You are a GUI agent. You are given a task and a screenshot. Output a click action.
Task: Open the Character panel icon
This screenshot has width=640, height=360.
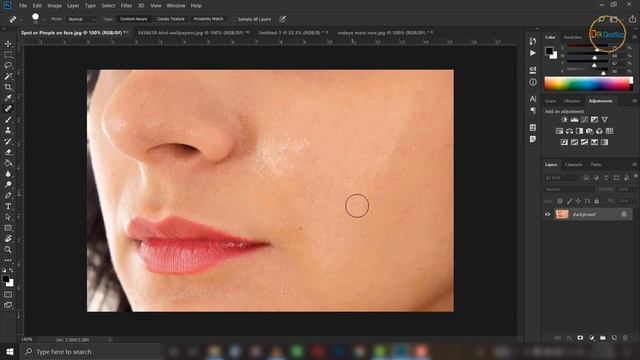coord(533,99)
